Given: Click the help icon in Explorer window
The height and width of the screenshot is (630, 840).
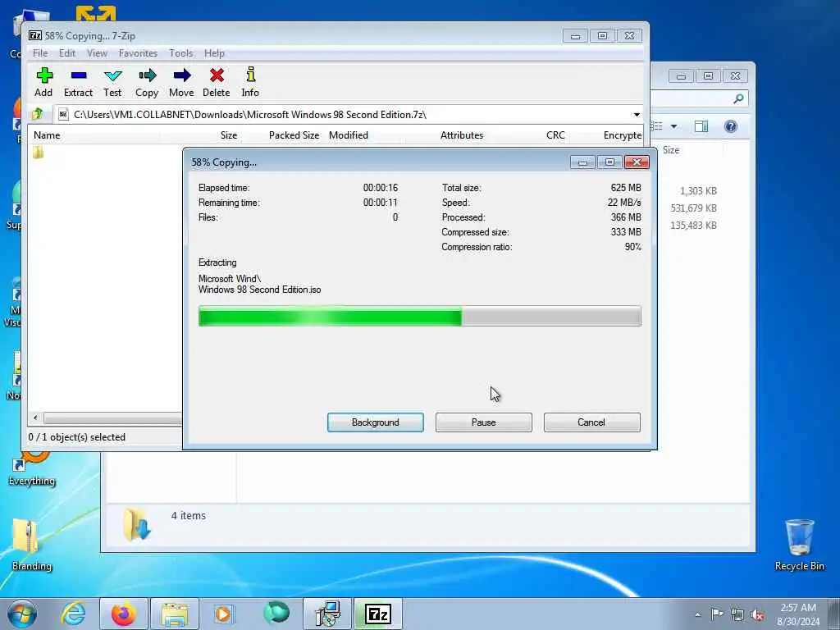Looking at the screenshot, I should click(x=731, y=126).
